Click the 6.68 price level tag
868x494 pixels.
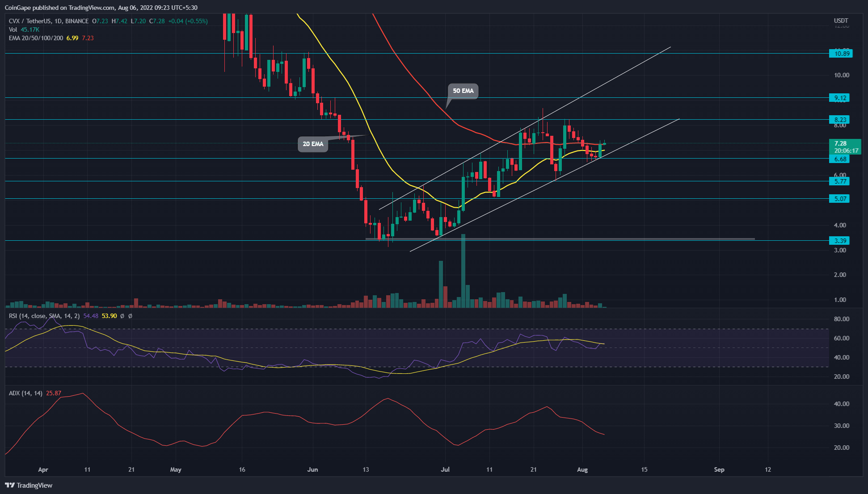point(840,159)
